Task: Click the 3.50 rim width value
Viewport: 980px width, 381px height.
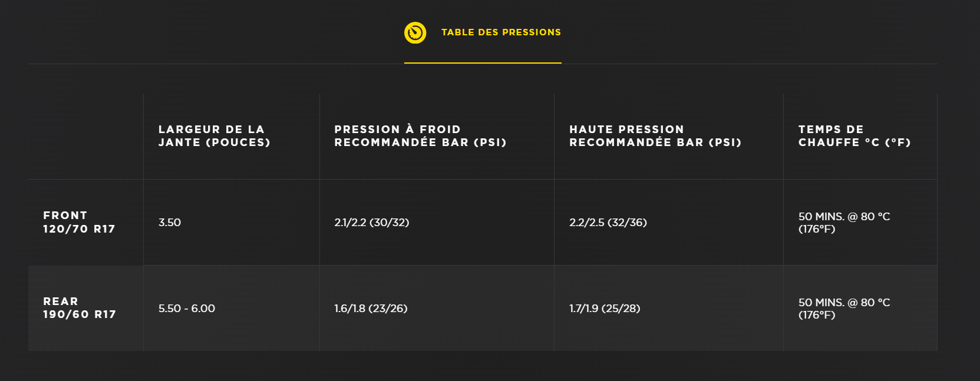Action: [x=170, y=223]
